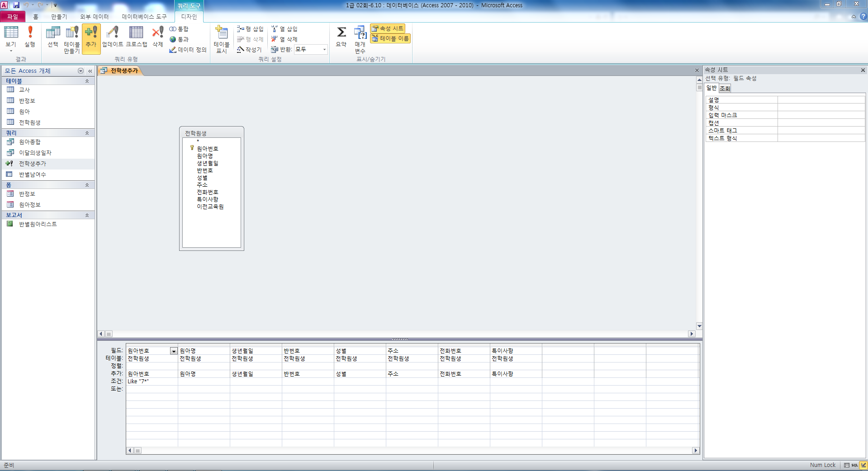Select the Crosstab (크로스탭) query icon
This screenshot has width=868, height=471.
click(136, 37)
